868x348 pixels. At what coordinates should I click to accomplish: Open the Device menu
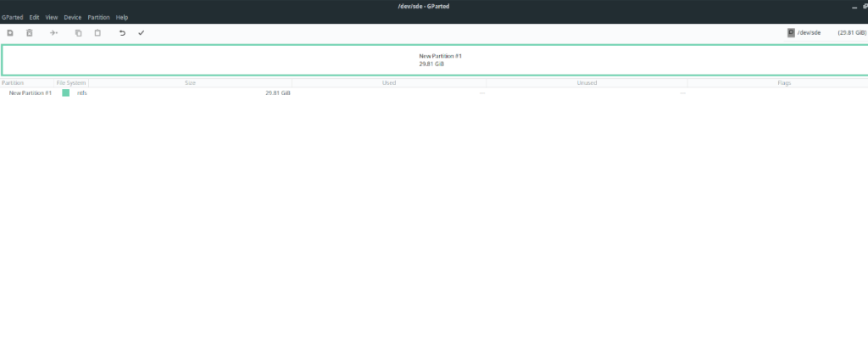[73, 17]
